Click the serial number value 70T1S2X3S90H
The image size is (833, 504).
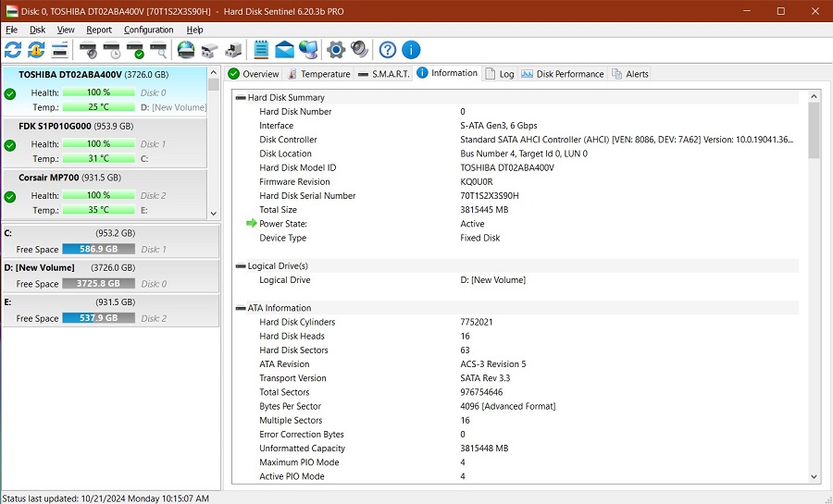[490, 196]
